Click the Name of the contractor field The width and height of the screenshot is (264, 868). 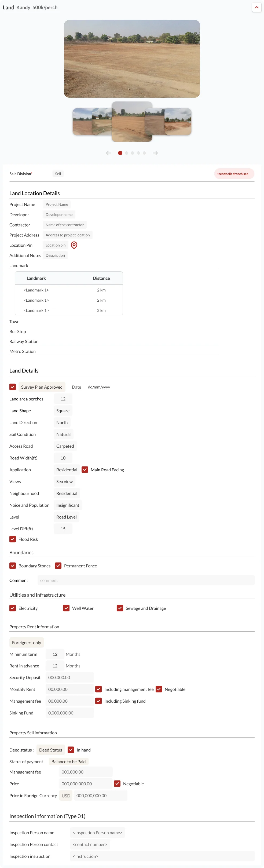tap(65, 225)
